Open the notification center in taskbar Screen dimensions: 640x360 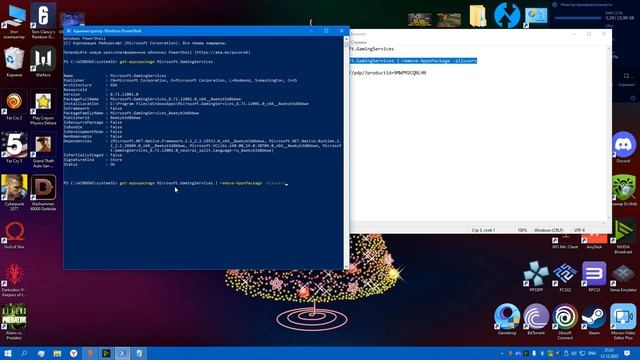[x=627, y=353]
